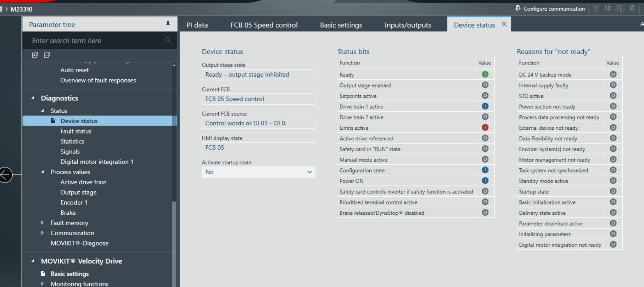The height and width of the screenshot is (287, 644).
Task: Click the green Ready status indicator
Action: [x=485, y=74]
